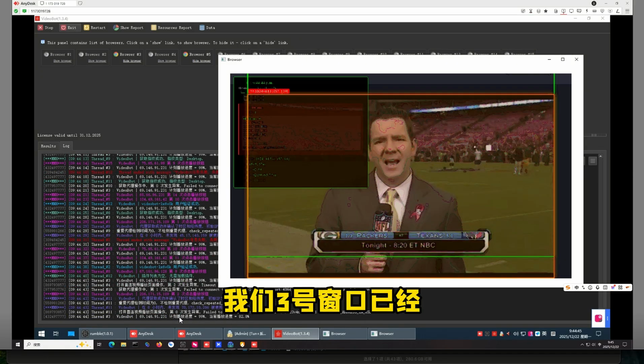Screen dimensions: 644x364
Task: Add a new AnyDesk session tab
Action: coord(80,3)
